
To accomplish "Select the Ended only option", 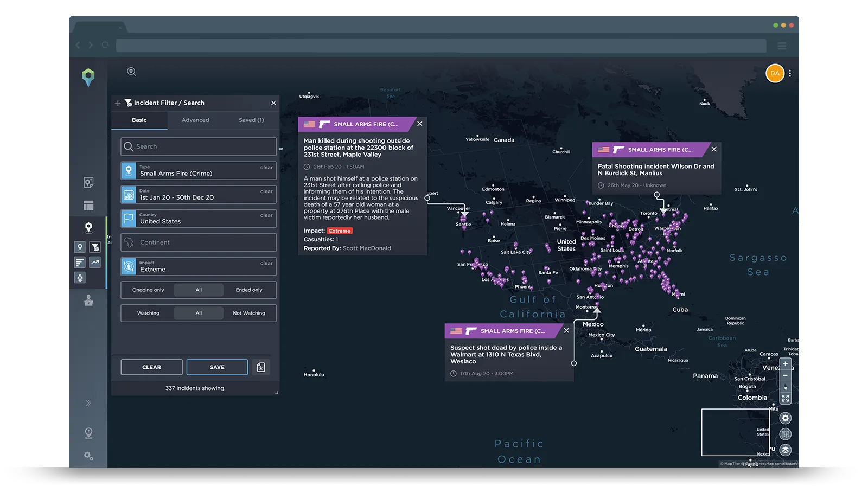I will tap(249, 290).
